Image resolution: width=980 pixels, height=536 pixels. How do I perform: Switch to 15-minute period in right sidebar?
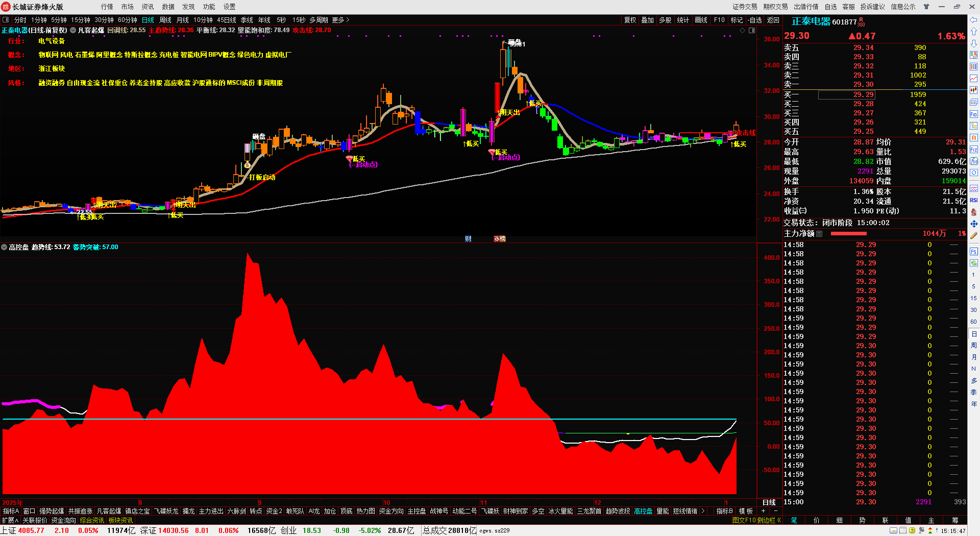click(974, 298)
